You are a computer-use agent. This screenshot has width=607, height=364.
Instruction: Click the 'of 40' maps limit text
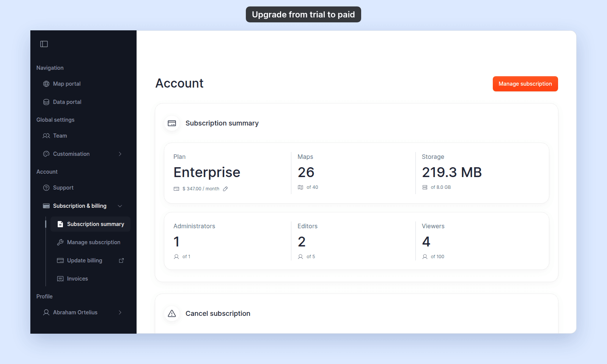pyautogui.click(x=312, y=187)
